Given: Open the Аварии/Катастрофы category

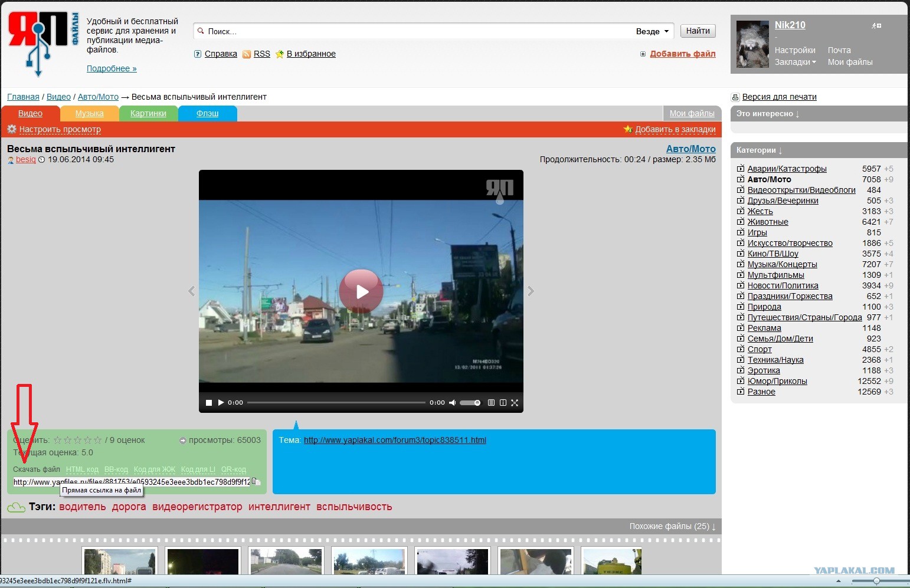Looking at the screenshot, I should click(x=787, y=169).
